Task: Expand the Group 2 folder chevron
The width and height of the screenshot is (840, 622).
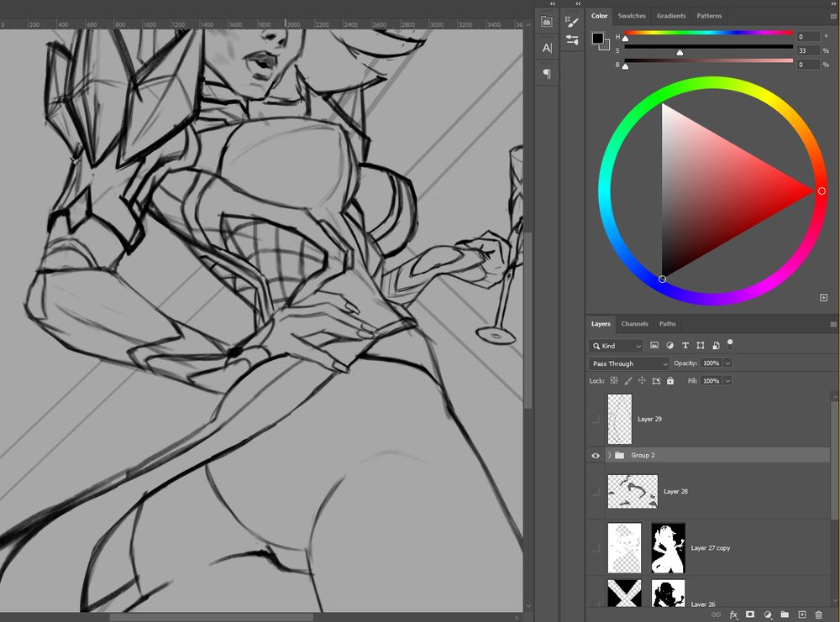Action: click(609, 455)
